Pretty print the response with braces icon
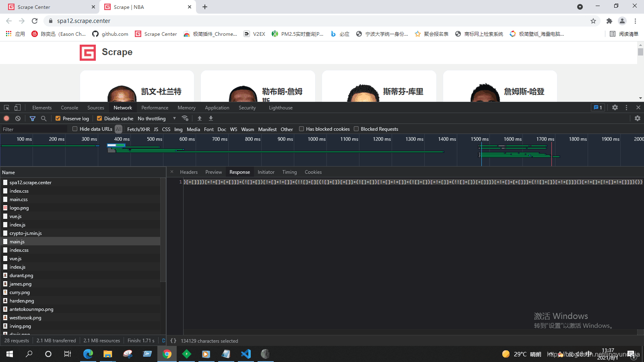Viewport: 644px width, 362px height. [173, 341]
